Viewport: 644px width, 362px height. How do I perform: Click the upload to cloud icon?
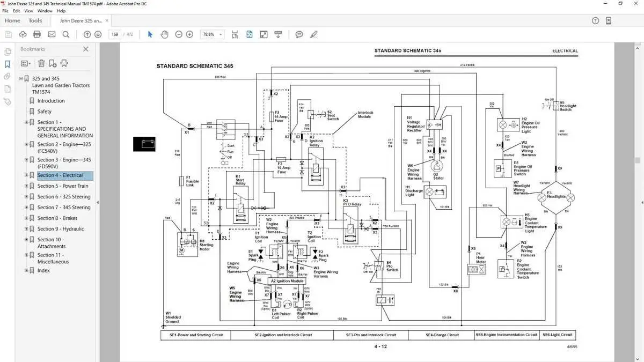coord(23,34)
